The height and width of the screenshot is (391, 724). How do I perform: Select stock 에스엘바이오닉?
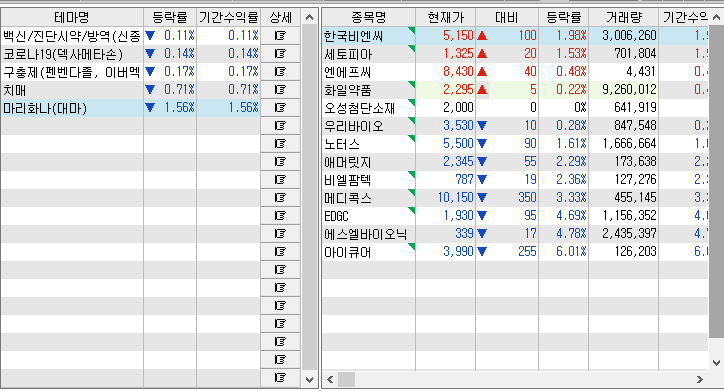tap(368, 234)
